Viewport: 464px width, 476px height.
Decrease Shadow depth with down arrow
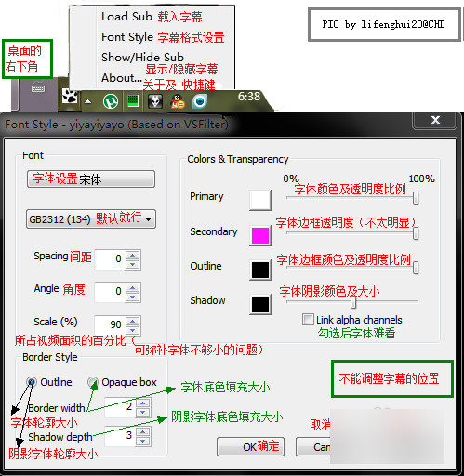coord(143,441)
